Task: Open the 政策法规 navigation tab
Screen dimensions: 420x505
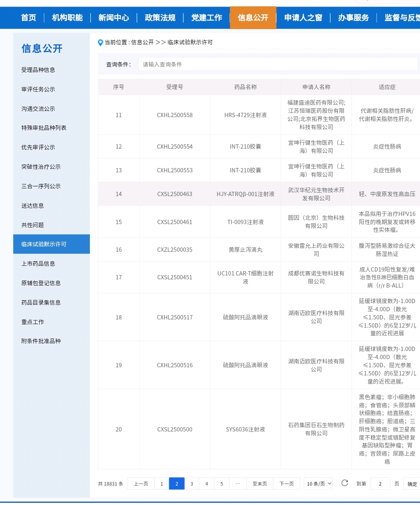Action: coord(160,18)
